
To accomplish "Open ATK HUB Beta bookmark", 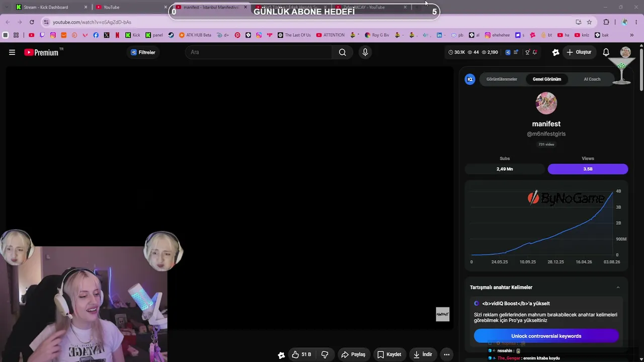I will coord(195,35).
